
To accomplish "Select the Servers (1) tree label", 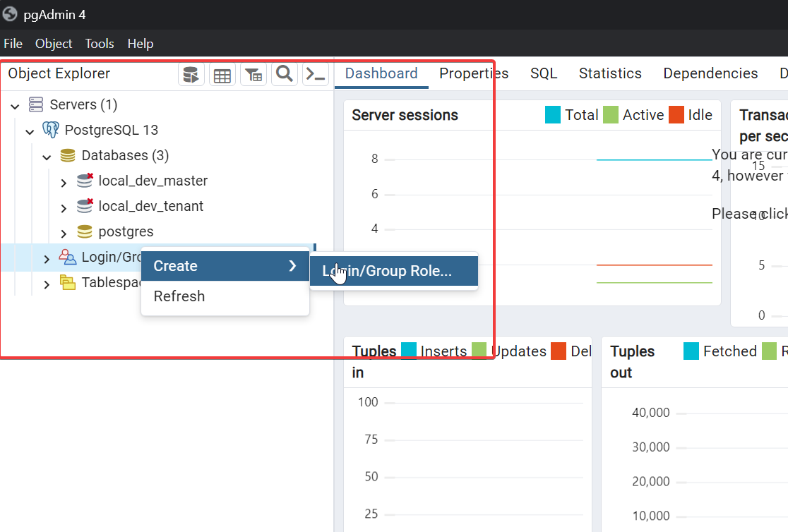I will coord(83,104).
